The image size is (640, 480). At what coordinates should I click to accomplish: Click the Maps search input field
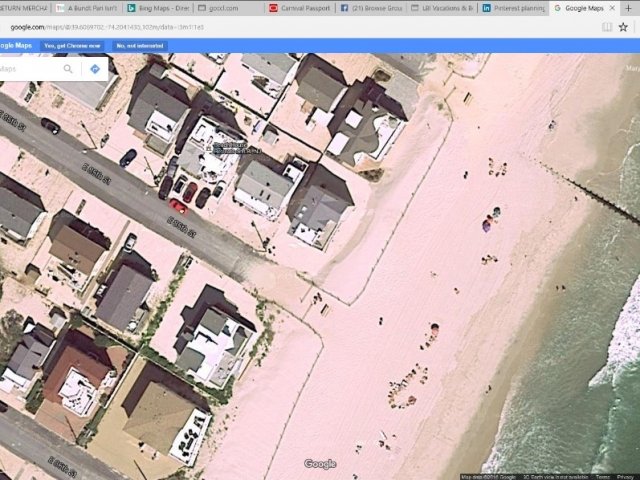coord(28,69)
